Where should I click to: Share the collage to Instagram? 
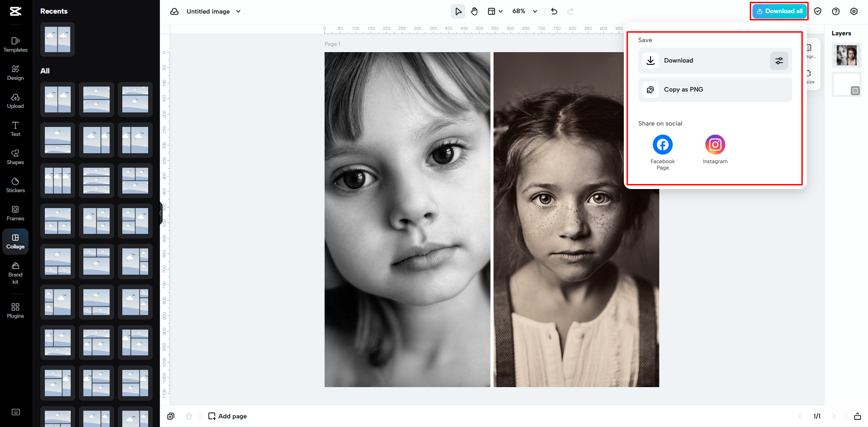(715, 144)
